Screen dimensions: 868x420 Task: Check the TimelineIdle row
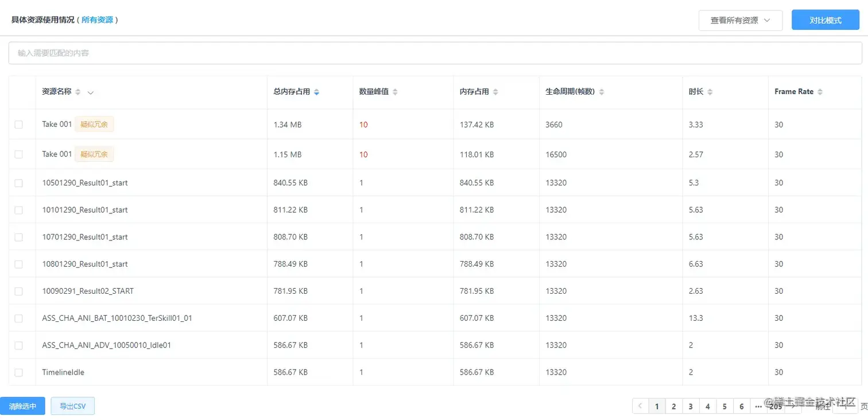coord(18,372)
